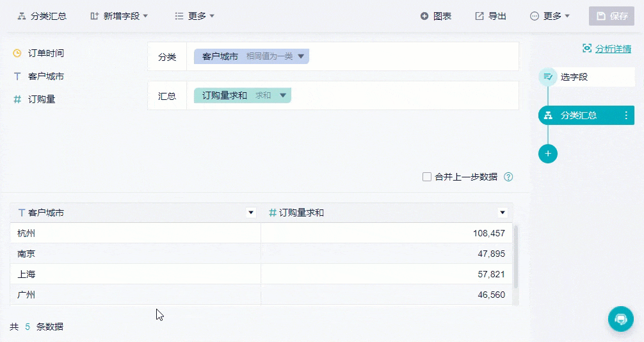Image resolution: width=644 pixels, height=342 pixels.
Task: Expand the 订购量求和 aggregation dropdown
Action: [x=283, y=95]
